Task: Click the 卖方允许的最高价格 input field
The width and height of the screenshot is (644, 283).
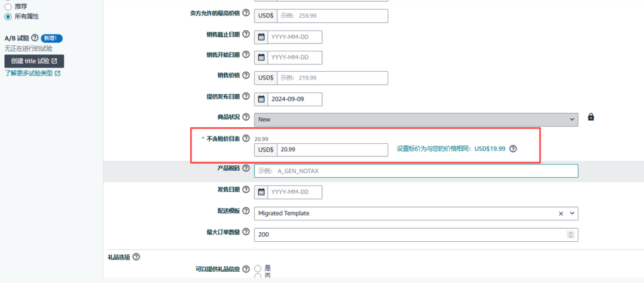Action: coord(333,16)
